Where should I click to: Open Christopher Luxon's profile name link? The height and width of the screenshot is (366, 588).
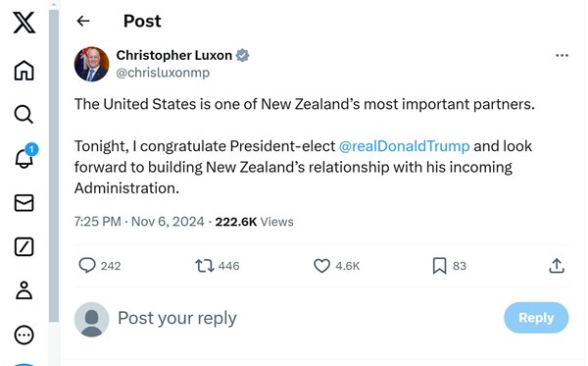174,55
